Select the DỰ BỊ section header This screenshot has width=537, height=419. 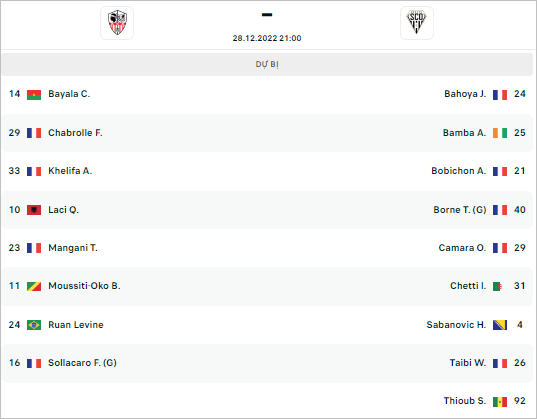[267, 64]
